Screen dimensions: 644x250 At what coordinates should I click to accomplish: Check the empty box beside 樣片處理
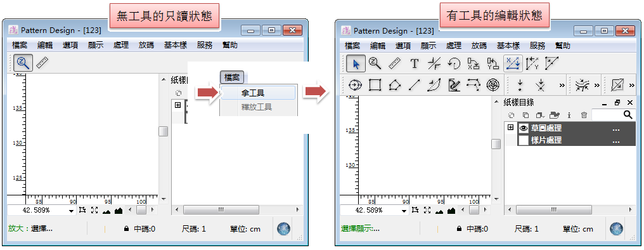pyautogui.click(x=524, y=141)
